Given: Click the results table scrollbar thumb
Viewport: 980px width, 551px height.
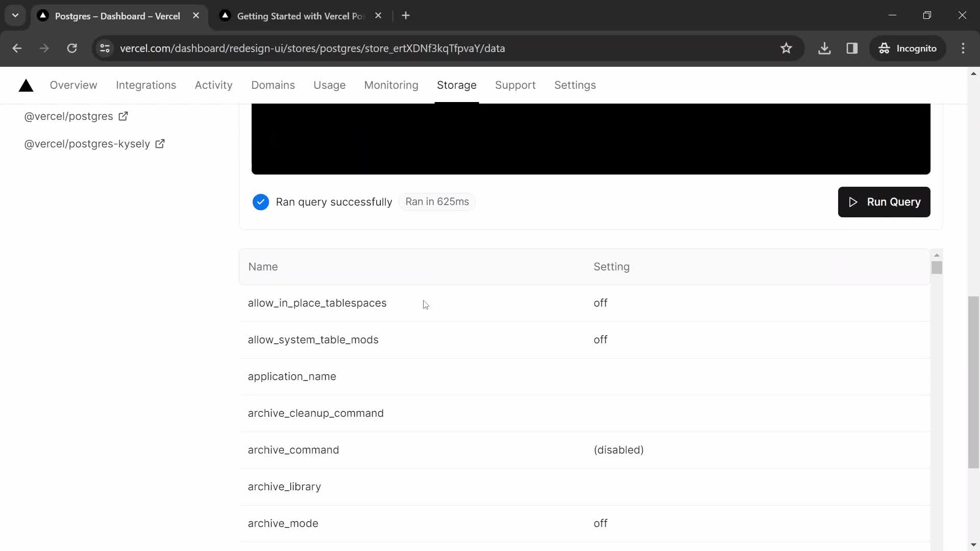Looking at the screenshot, I should point(937,268).
